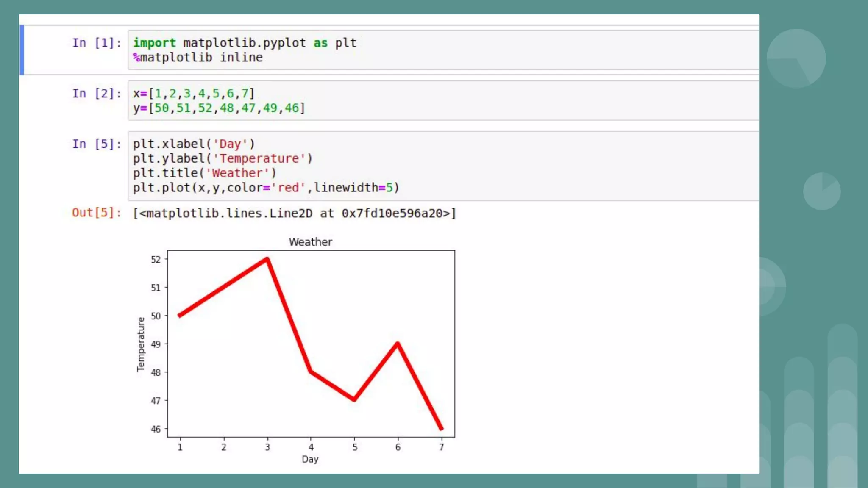Click the 'Out[5]:' output prompt
Screen dimensions: 868x488
97,213
